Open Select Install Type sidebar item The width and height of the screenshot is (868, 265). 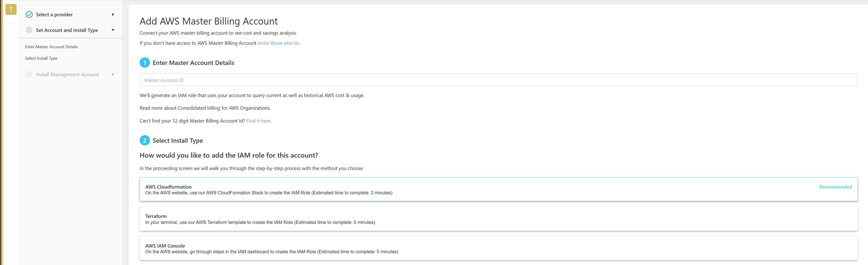point(41,58)
